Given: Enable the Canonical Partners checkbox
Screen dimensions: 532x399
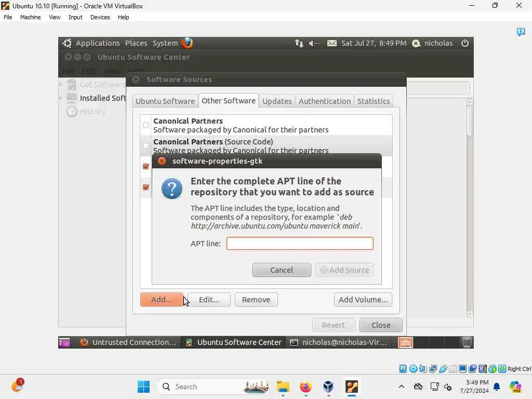Looking at the screenshot, I should click(146, 125).
